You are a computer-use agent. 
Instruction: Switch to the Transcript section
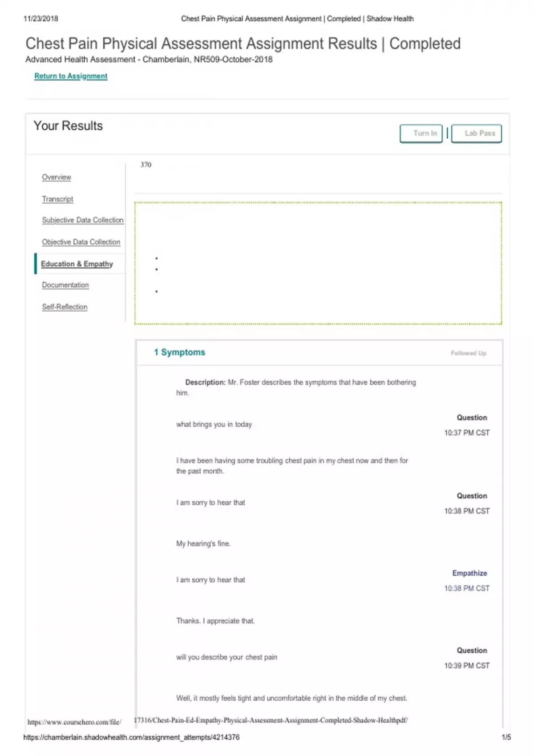tap(57, 199)
